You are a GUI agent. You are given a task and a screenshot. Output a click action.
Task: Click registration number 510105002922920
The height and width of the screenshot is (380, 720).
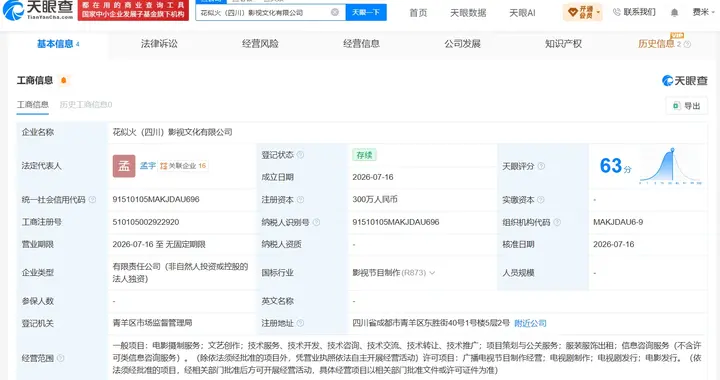click(x=146, y=222)
